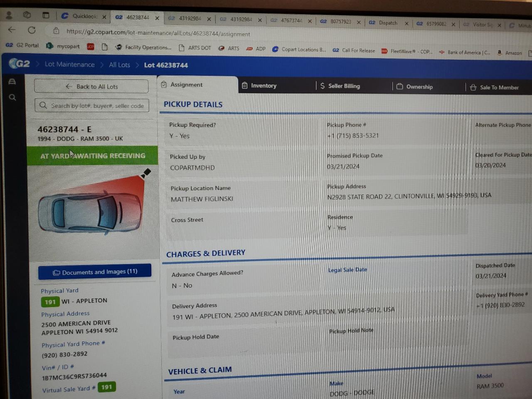Click the lot search input field
Image resolution: width=532 pixels, height=399 pixels.
[x=92, y=106]
